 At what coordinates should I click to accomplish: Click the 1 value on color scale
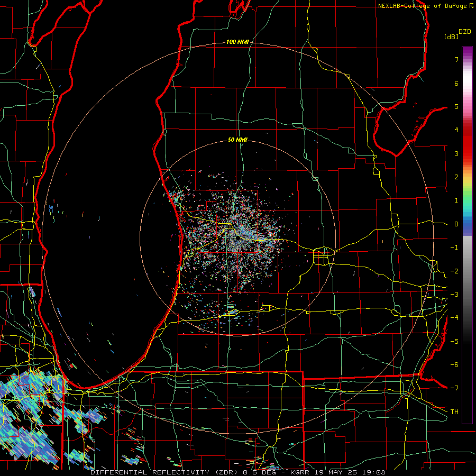pos(456,200)
